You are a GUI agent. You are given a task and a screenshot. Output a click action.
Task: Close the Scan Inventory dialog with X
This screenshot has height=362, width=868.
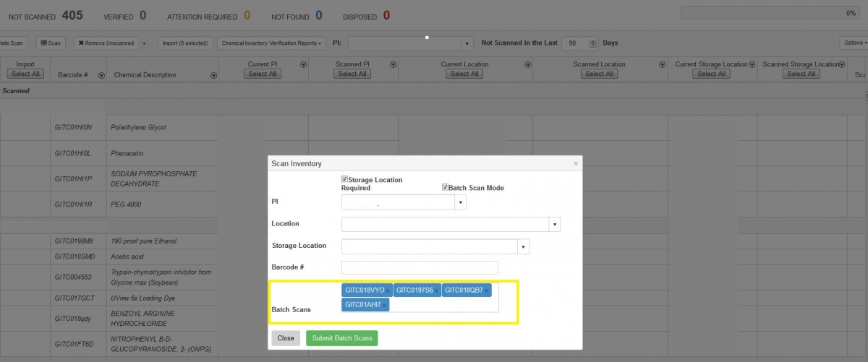coord(576,164)
